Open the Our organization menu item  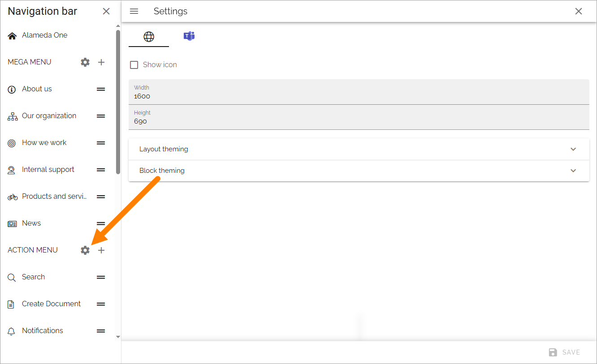49,116
